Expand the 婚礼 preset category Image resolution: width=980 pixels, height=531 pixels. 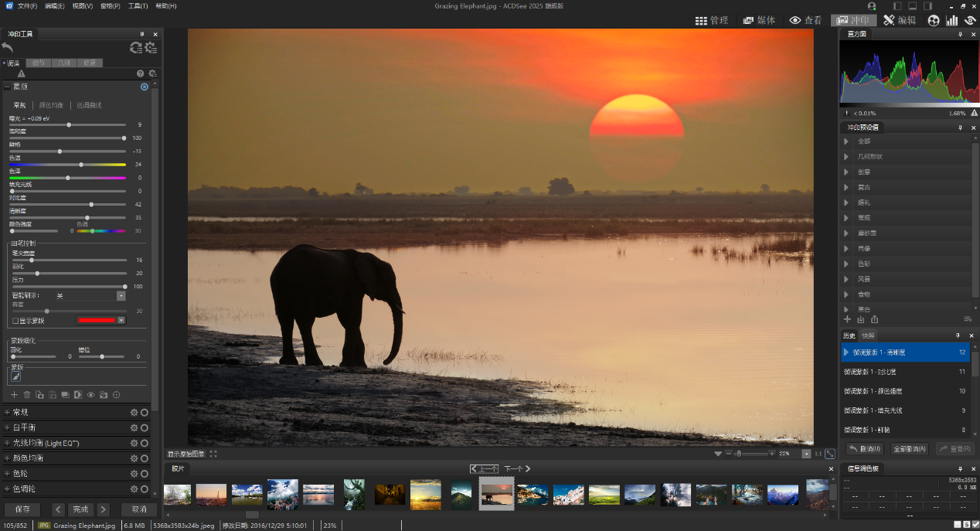coord(848,203)
